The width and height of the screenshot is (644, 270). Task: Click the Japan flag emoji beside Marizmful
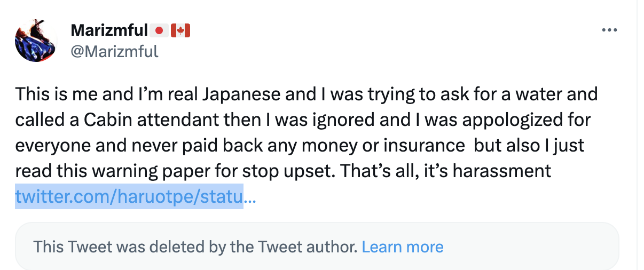tap(159, 31)
